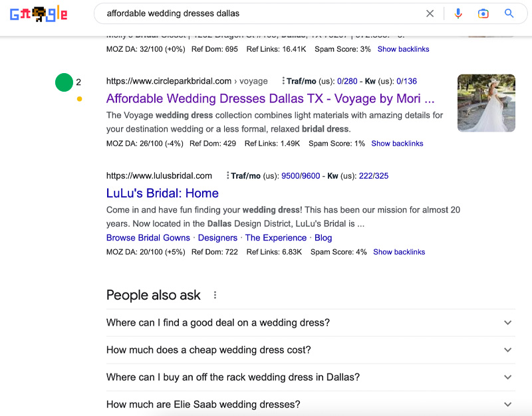
Task: Expand 'Where can I find a good deal' question
Action: (x=311, y=323)
